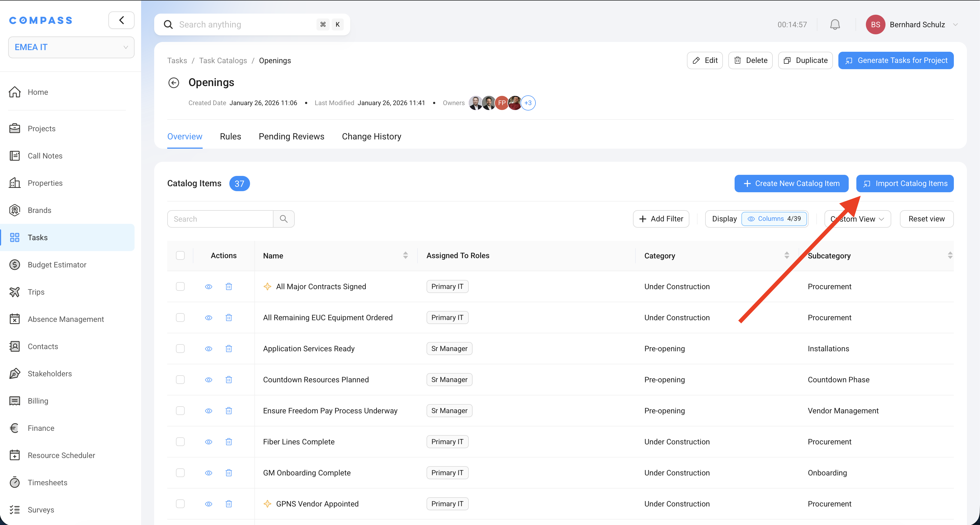Open Call Notes in the sidebar
980x525 pixels.
tap(67, 156)
